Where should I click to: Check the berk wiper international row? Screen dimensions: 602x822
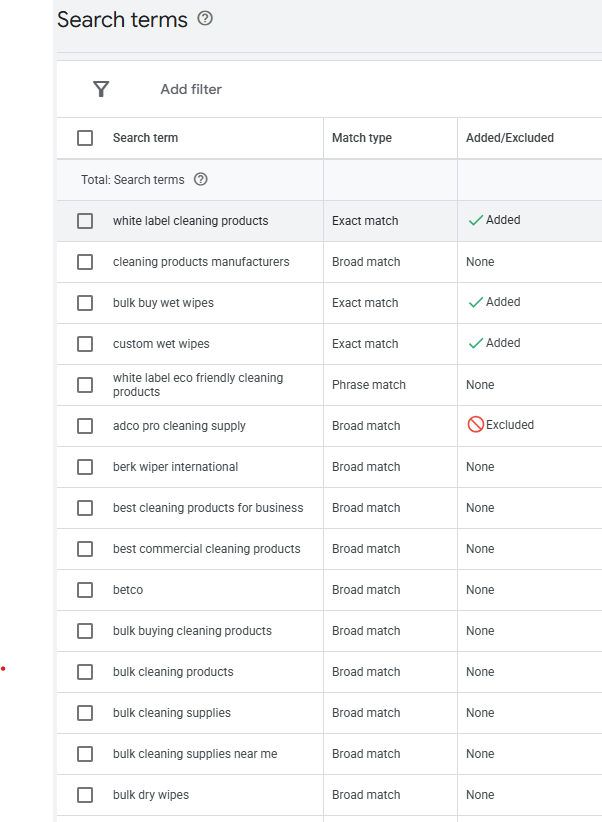[x=85, y=467]
